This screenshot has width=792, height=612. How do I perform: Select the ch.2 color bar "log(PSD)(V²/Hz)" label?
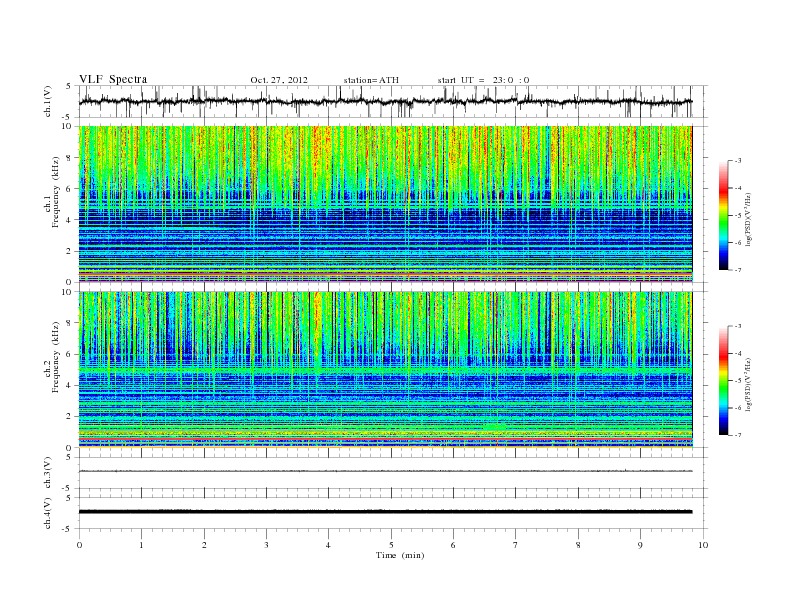749,384
